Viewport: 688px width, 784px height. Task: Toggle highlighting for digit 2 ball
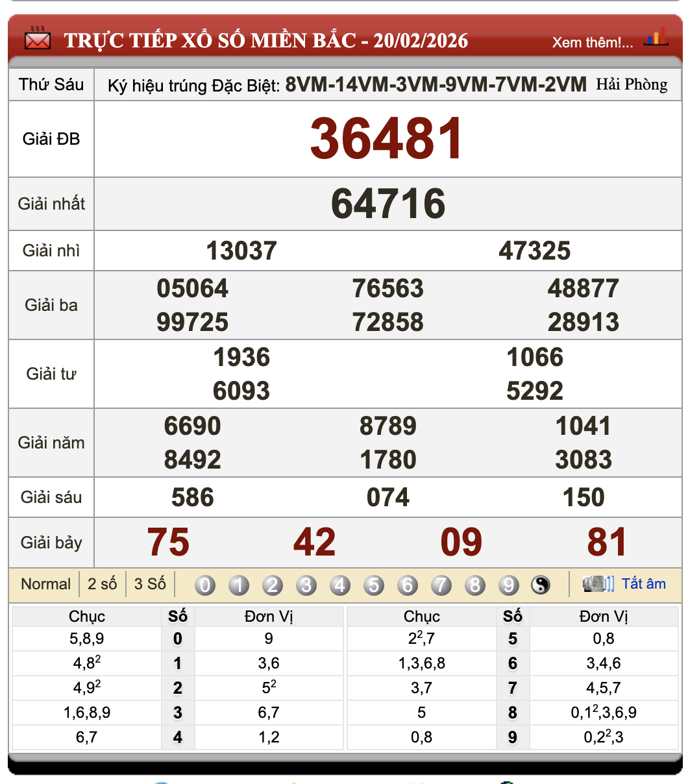point(272,585)
